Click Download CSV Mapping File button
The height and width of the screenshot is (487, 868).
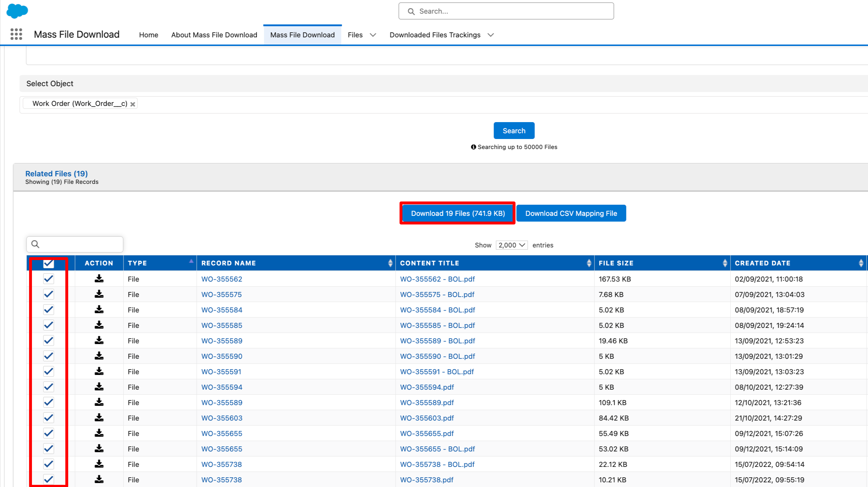pos(571,213)
